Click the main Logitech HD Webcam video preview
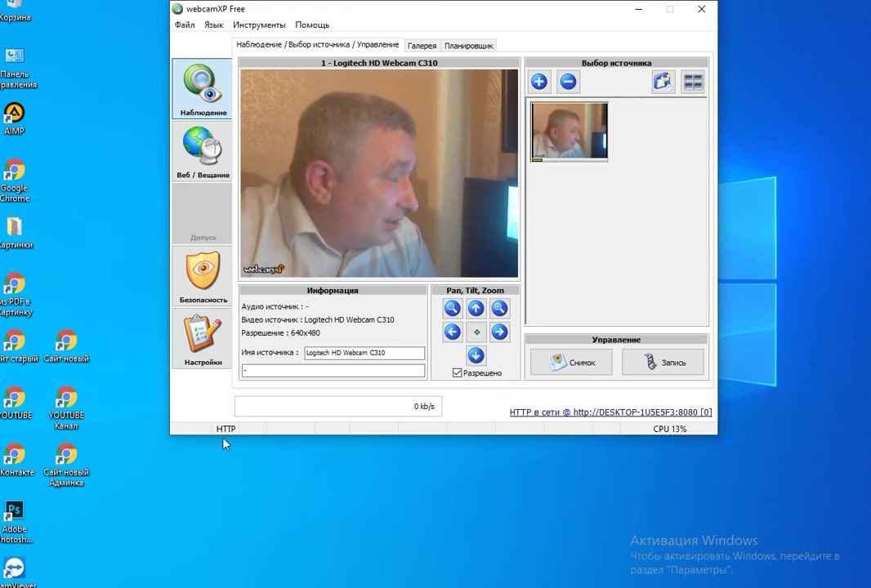 pyautogui.click(x=379, y=173)
